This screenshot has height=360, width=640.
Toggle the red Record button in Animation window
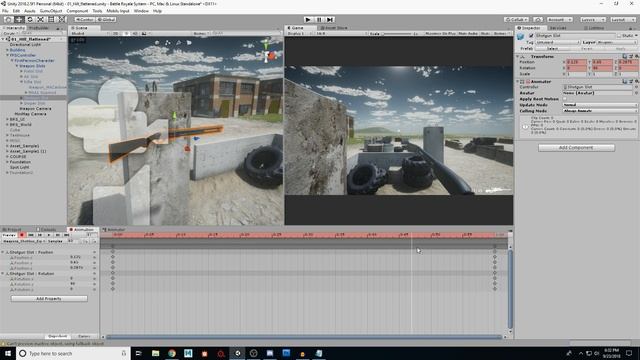point(22,235)
